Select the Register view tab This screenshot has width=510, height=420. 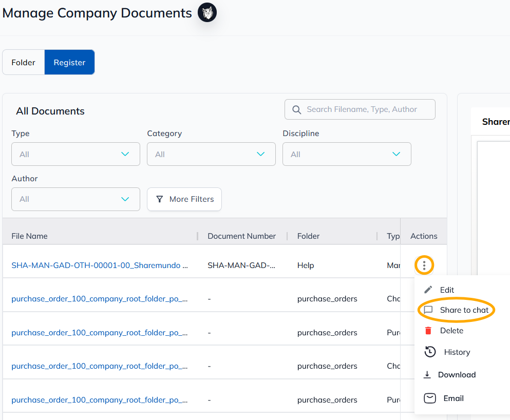[69, 63]
